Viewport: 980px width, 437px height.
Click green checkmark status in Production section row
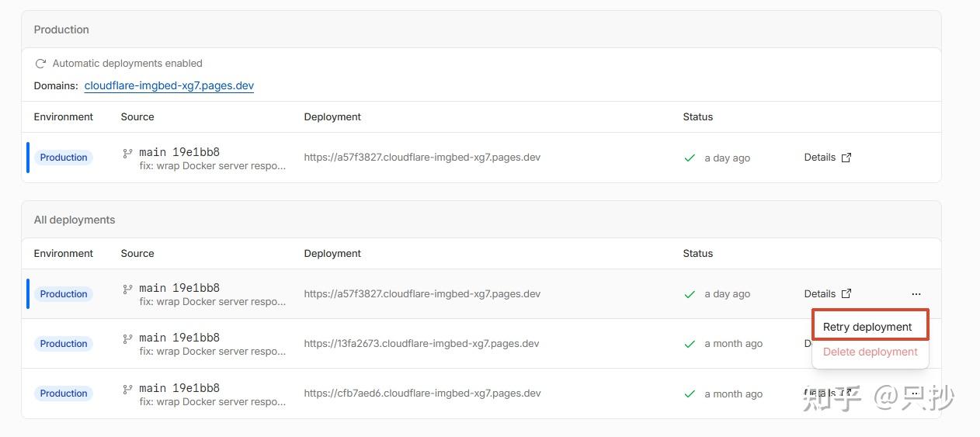click(689, 158)
